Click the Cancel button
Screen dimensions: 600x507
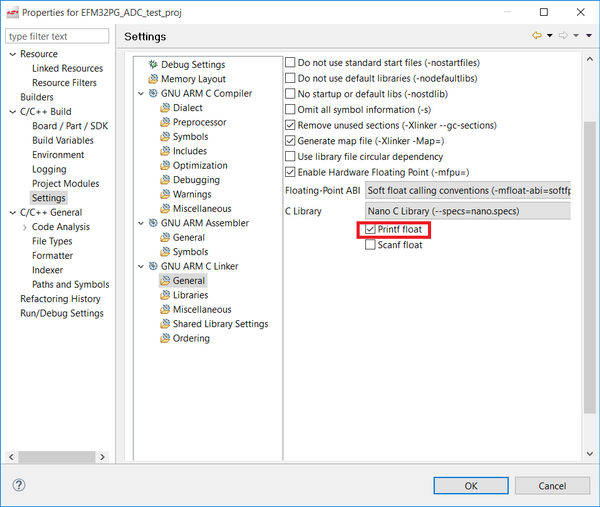click(552, 486)
